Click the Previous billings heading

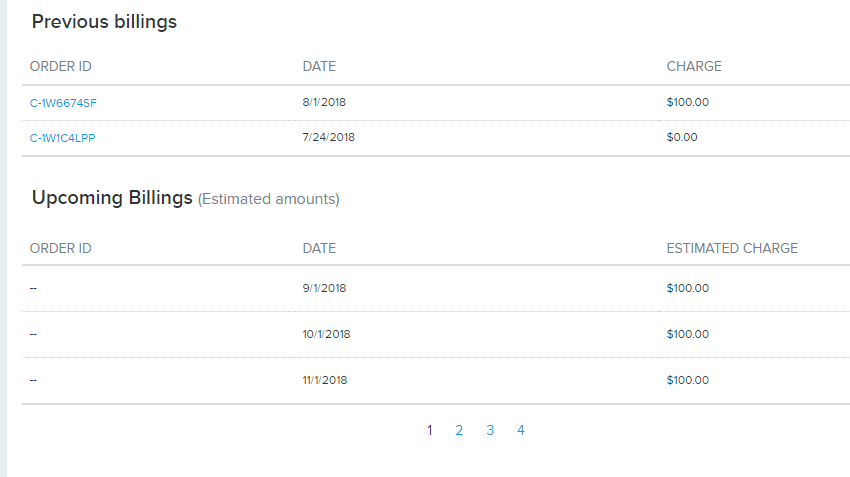[x=104, y=22]
